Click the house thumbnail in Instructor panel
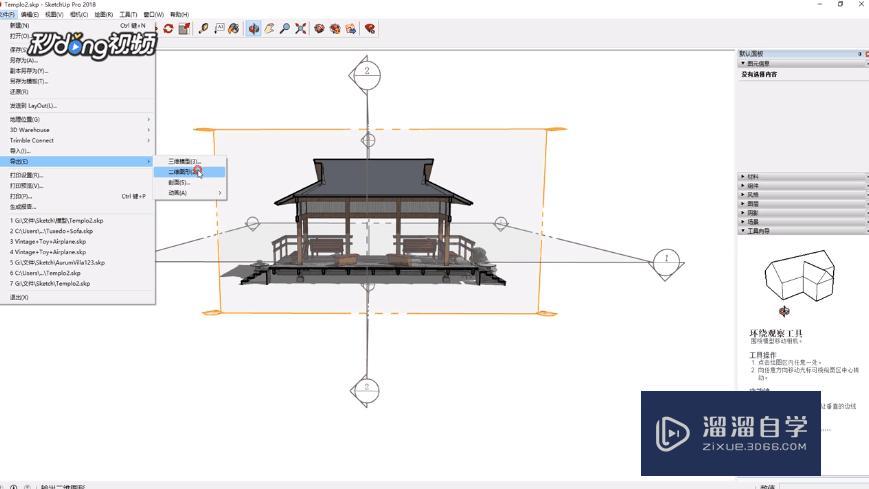The height and width of the screenshot is (489, 869). (800, 276)
